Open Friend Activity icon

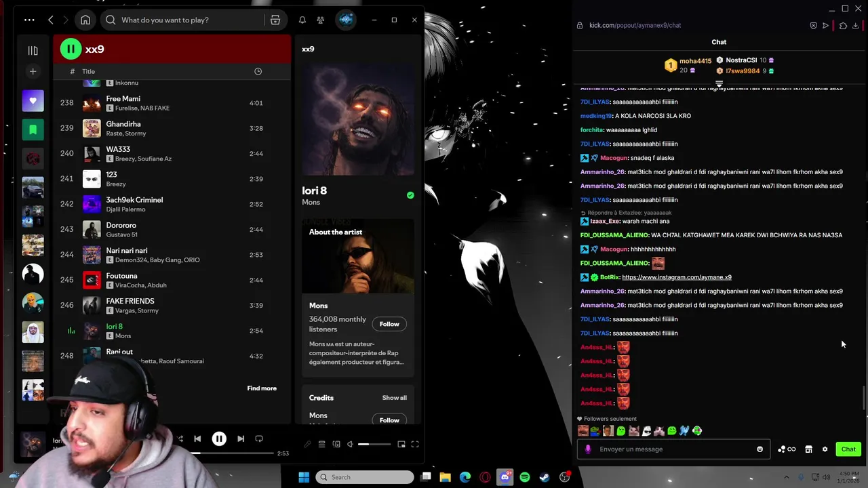(x=320, y=20)
